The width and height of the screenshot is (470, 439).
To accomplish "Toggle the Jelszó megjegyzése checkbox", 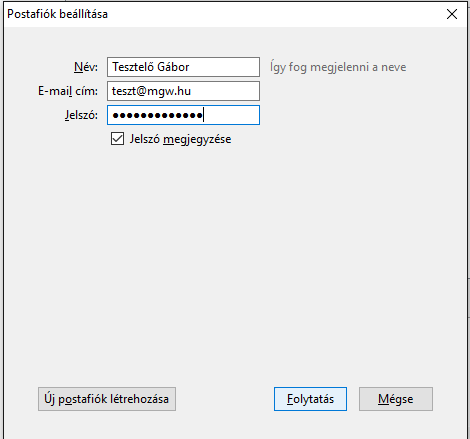I will 117,139.
